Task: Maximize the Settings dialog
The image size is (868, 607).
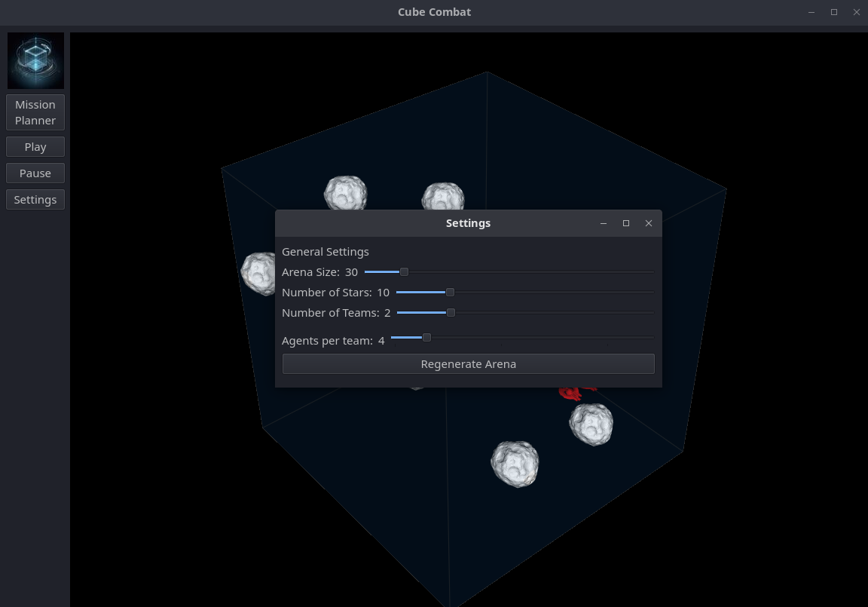Action: 625,223
